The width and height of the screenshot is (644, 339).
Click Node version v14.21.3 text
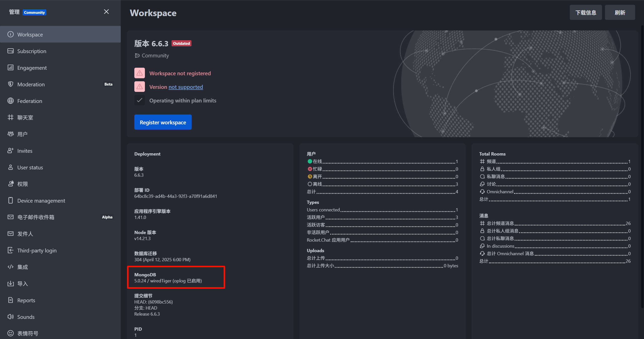(x=142, y=238)
